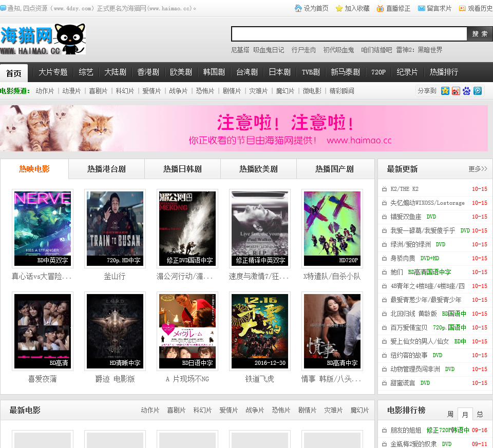
Task: Switch to 热播欧美剧 tab
Action: (x=259, y=169)
